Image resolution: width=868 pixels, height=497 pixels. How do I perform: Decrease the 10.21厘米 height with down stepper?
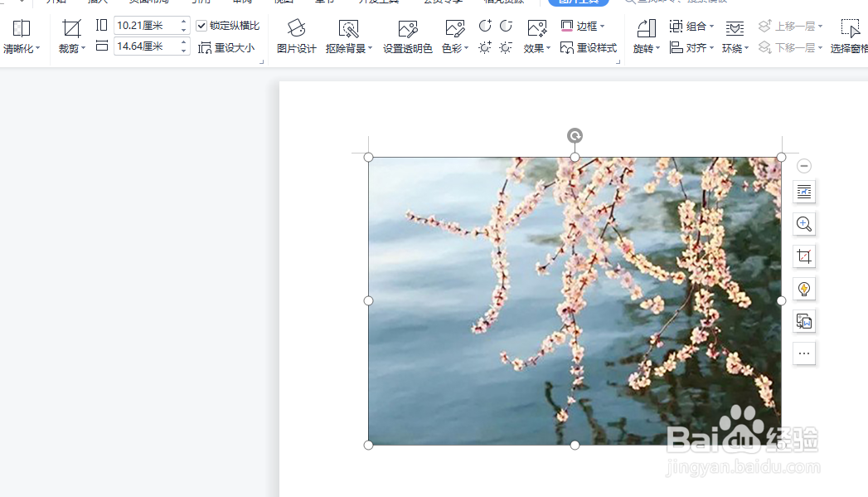(184, 30)
